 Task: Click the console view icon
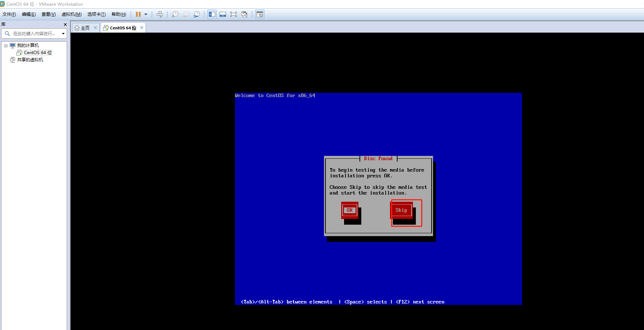(x=260, y=14)
